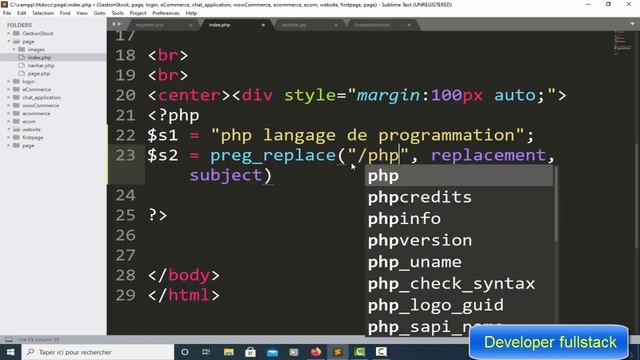Expand the wowCommerce folder
Viewport: 640px width, 360px height.
point(9,105)
